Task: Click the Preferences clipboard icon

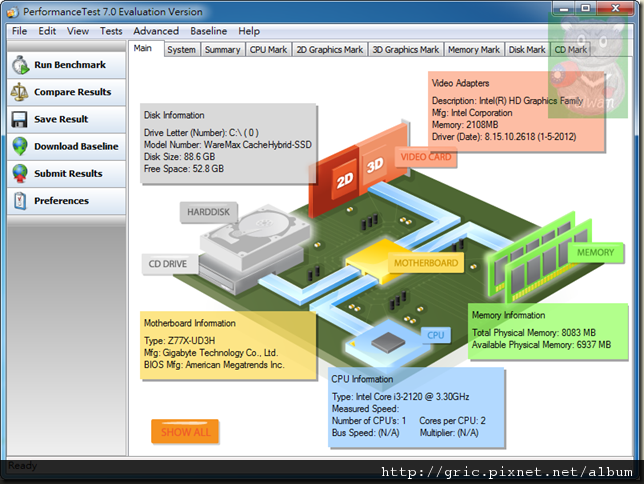Action: [x=20, y=201]
